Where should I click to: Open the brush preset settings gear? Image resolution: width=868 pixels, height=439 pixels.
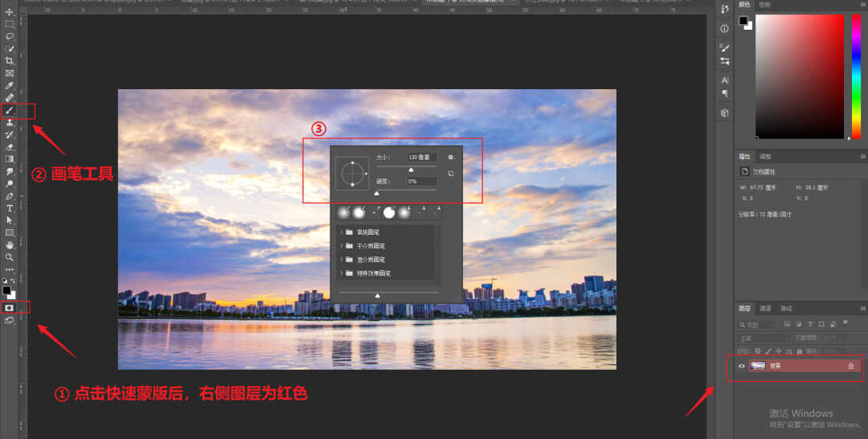pos(451,158)
